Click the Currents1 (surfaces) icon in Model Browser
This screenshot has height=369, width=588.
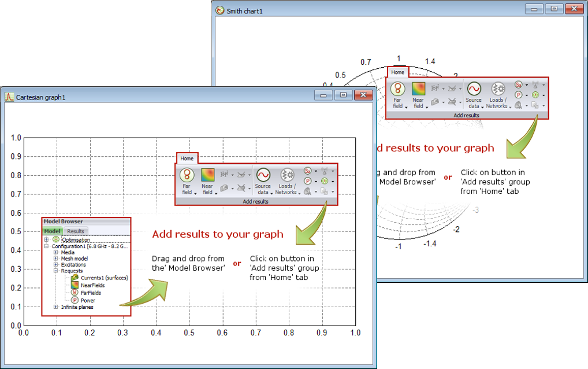tap(74, 278)
